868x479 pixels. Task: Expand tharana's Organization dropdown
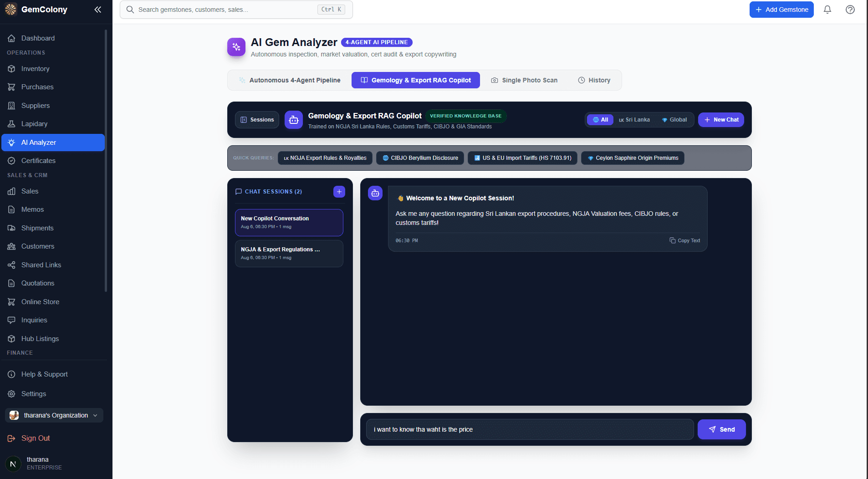[54, 415]
